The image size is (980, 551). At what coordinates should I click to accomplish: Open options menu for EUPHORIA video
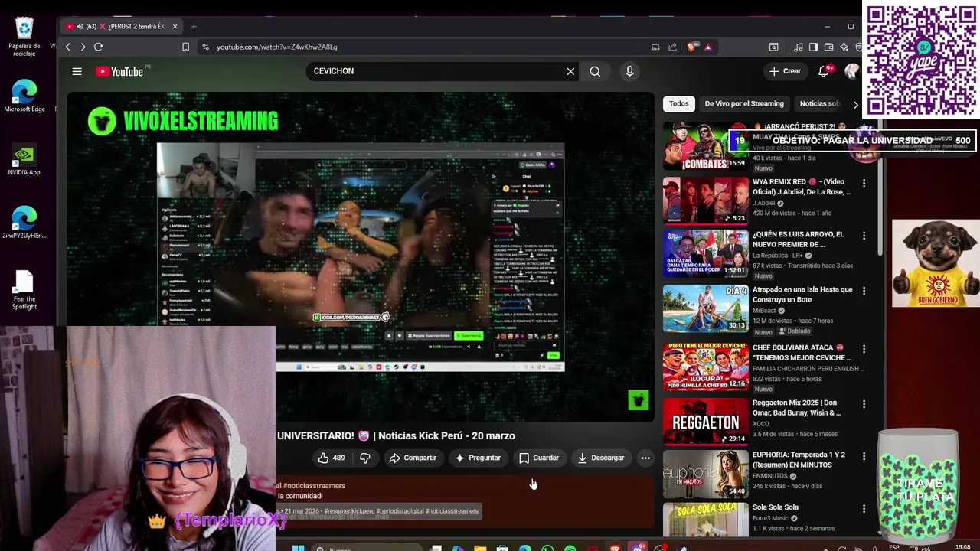[x=864, y=455]
